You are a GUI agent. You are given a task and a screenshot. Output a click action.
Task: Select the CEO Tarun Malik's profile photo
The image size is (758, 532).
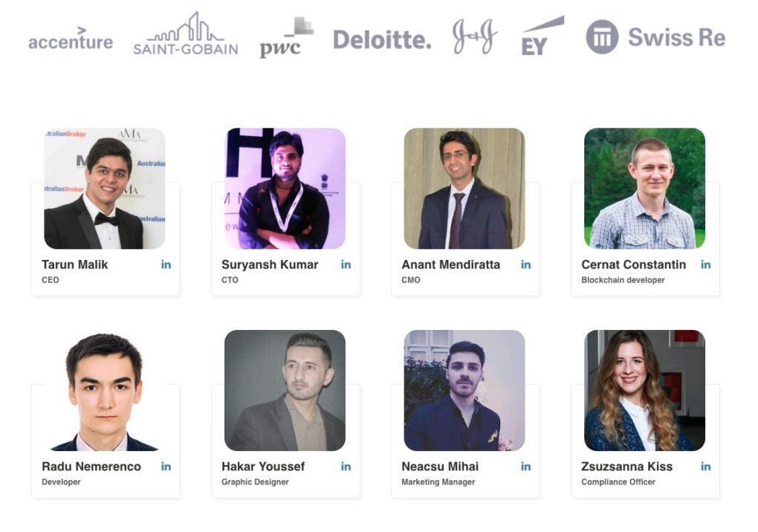(105, 189)
